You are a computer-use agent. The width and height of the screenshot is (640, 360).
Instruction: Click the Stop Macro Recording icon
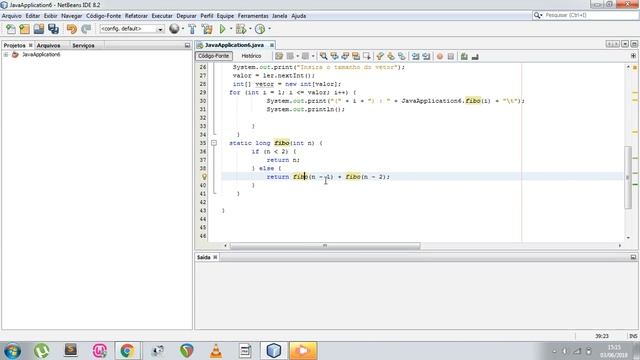(x=451, y=56)
